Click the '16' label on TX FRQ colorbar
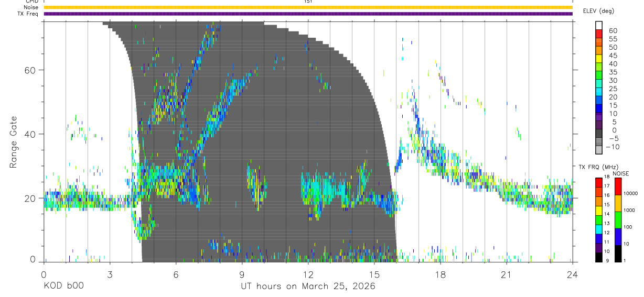This screenshot has width=644, height=297. [x=607, y=195]
